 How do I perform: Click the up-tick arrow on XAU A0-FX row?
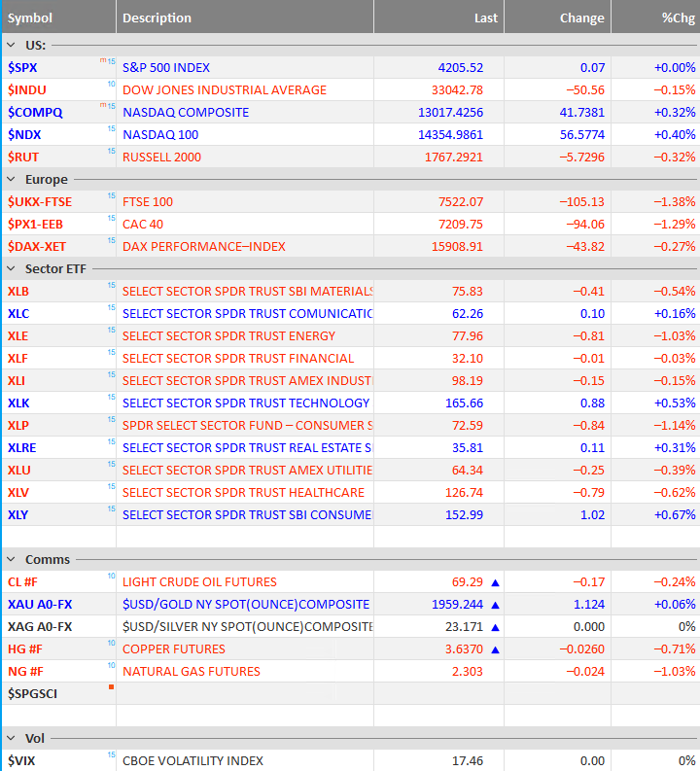(496, 606)
